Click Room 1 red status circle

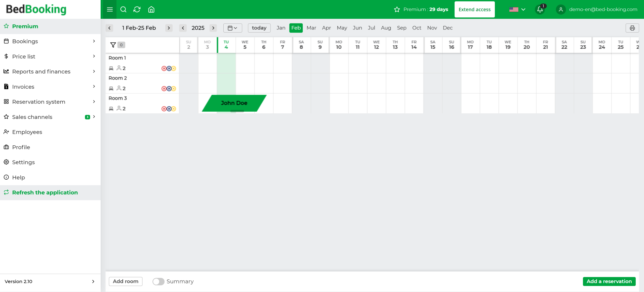pyautogui.click(x=164, y=68)
